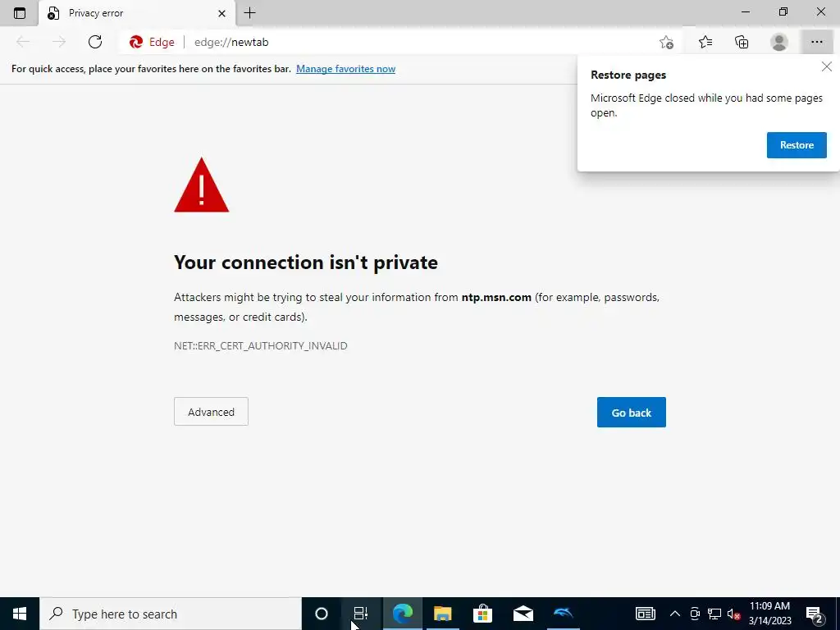
Task: Open File Explorer from taskbar
Action: pos(442,614)
